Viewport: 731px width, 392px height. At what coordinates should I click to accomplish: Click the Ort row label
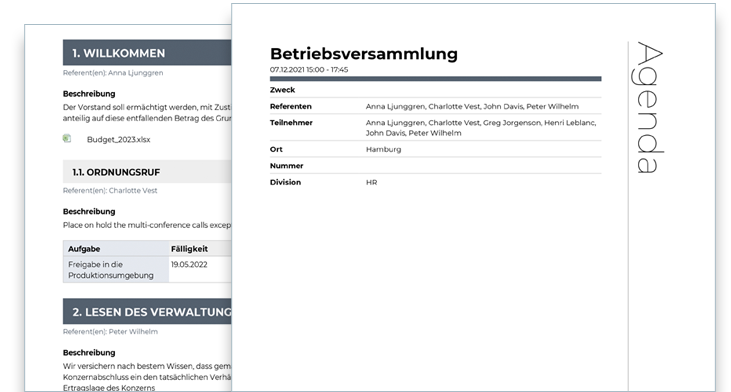click(276, 149)
